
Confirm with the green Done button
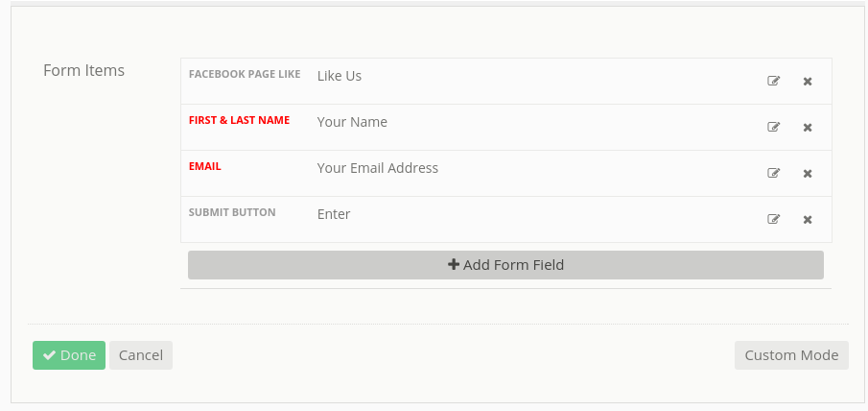click(x=69, y=355)
